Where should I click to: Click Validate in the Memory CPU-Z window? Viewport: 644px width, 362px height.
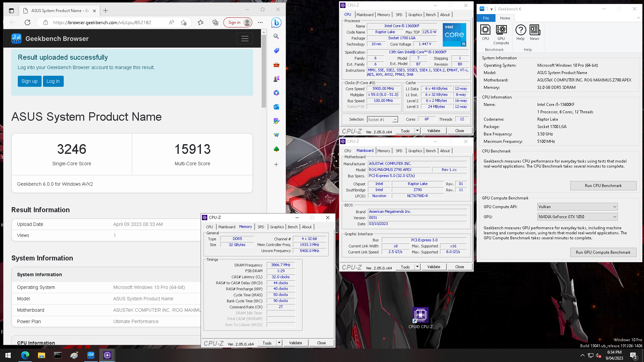(x=296, y=343)
